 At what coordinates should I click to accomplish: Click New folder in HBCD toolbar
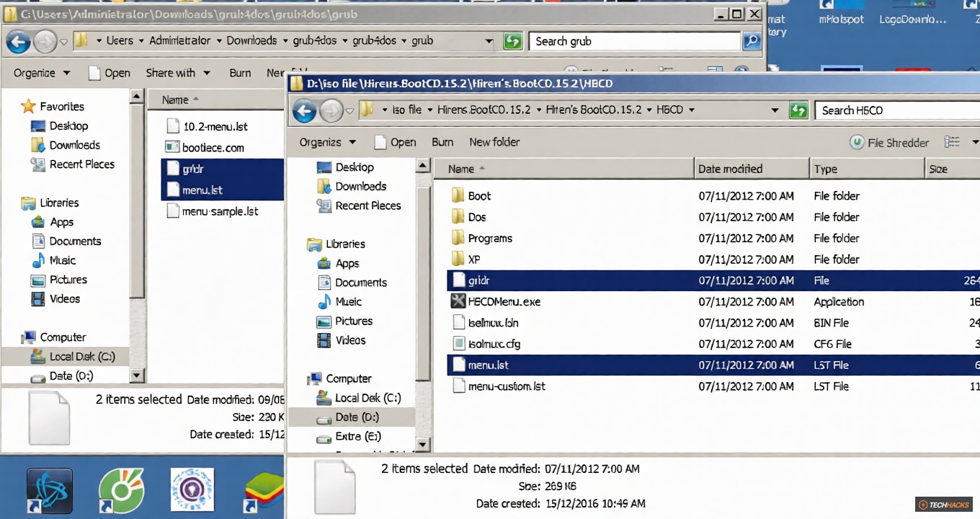pos(494,142)
